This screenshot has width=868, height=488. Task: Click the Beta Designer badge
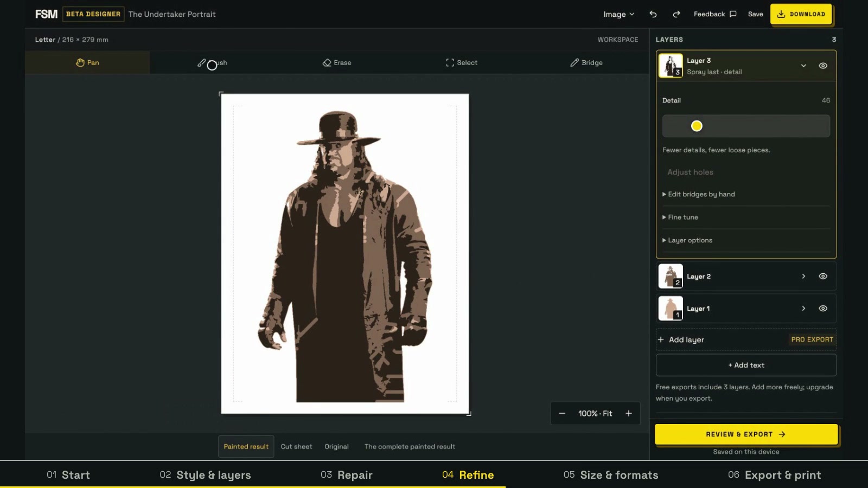point(93,14)
